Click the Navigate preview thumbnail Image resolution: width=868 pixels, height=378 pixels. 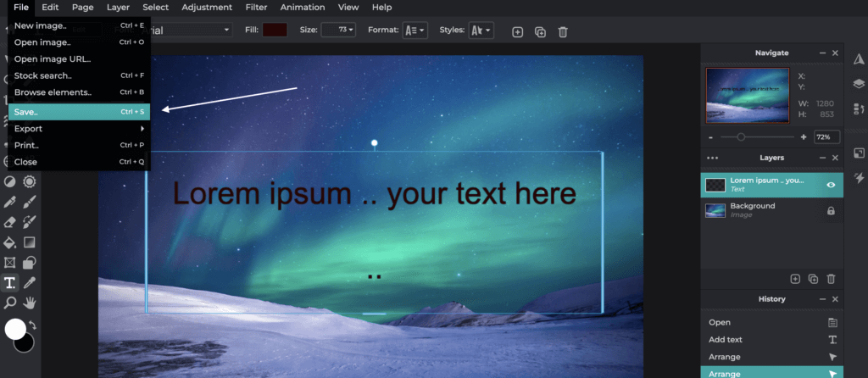click(748, 95)
